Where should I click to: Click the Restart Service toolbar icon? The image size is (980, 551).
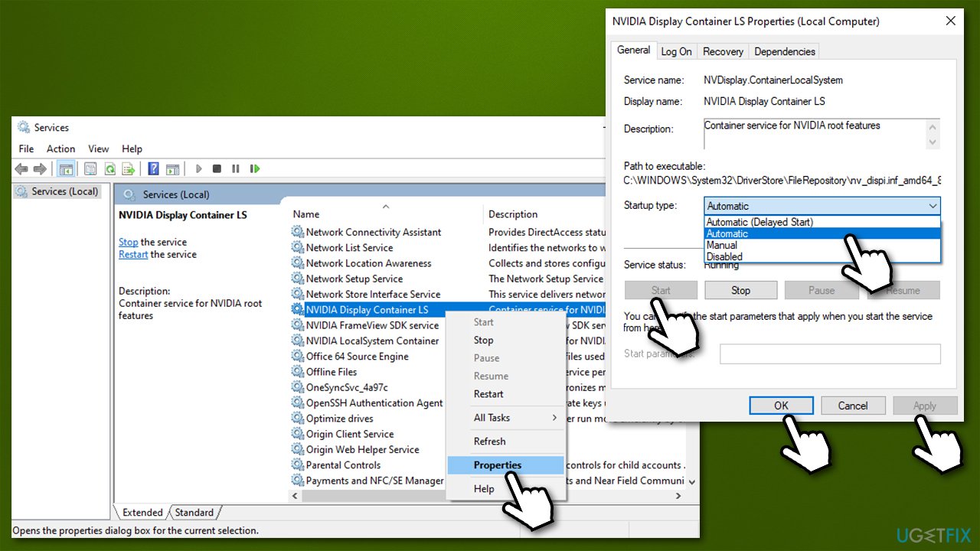[x=255, y=168]
